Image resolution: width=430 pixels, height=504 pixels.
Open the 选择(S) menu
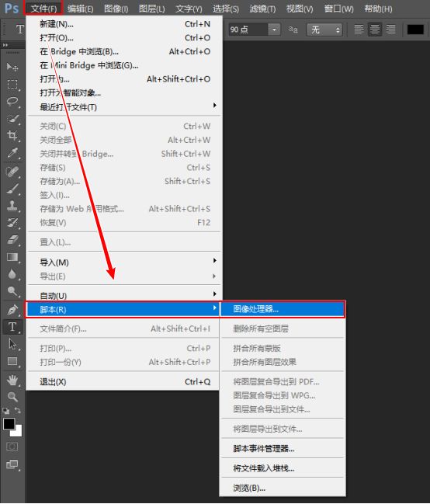click(226, 9)
